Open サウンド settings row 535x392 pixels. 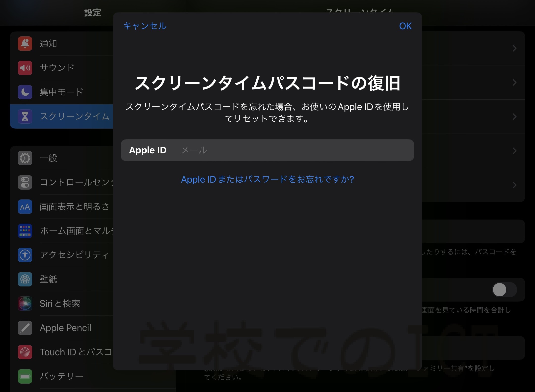(x=61, y=68)
